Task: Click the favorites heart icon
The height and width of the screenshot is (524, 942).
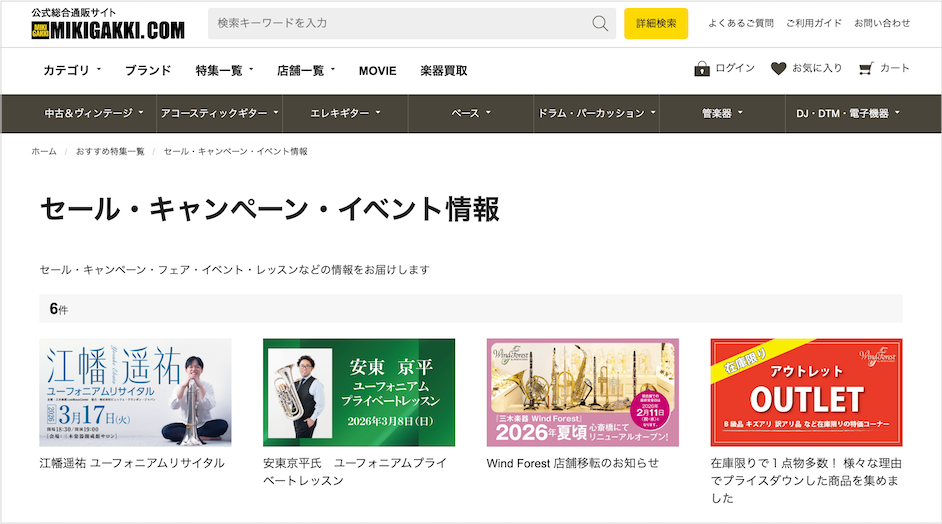Action: [x=778, y=69]
